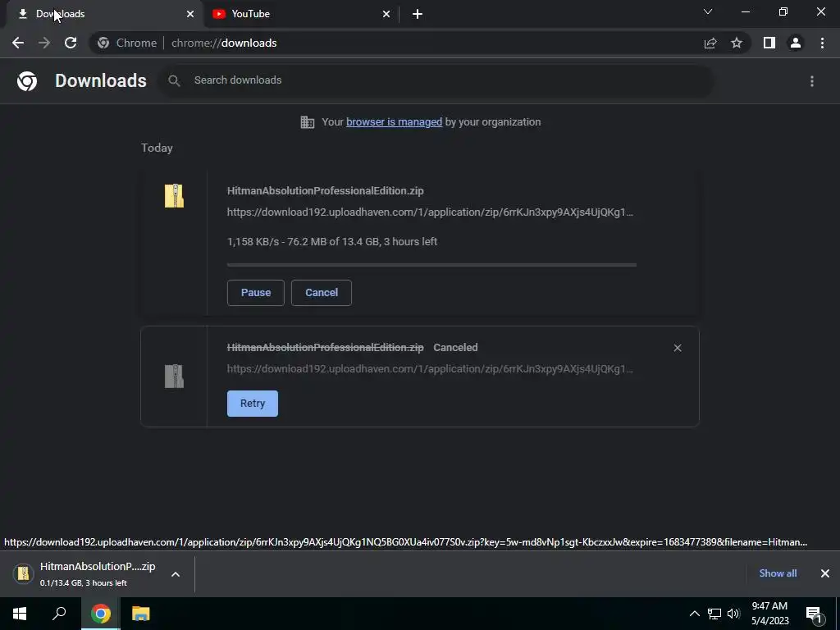Bookmark this page with the star icon
The image size is (840, 630).
737,43
